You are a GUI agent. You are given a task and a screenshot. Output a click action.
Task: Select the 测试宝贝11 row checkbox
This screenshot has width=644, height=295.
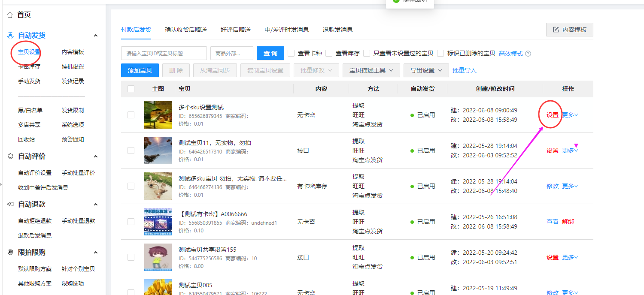click(131, 151)
